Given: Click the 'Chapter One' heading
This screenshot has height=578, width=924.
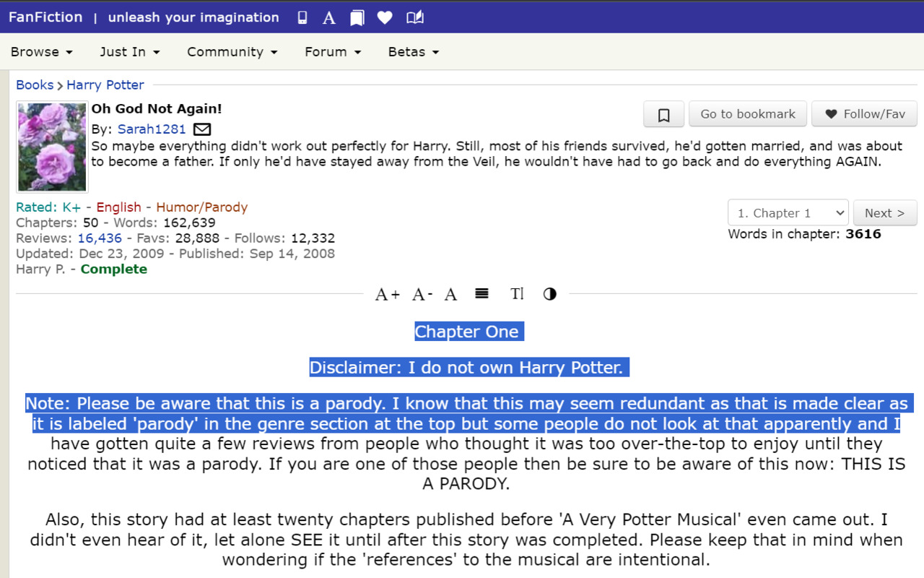Looking at the screenshot, I should point(467,332).
